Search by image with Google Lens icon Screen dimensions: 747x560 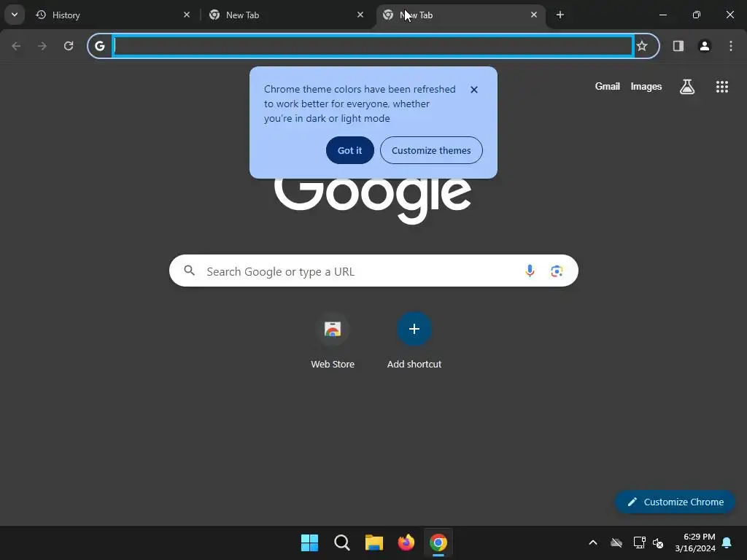[557, 271]
